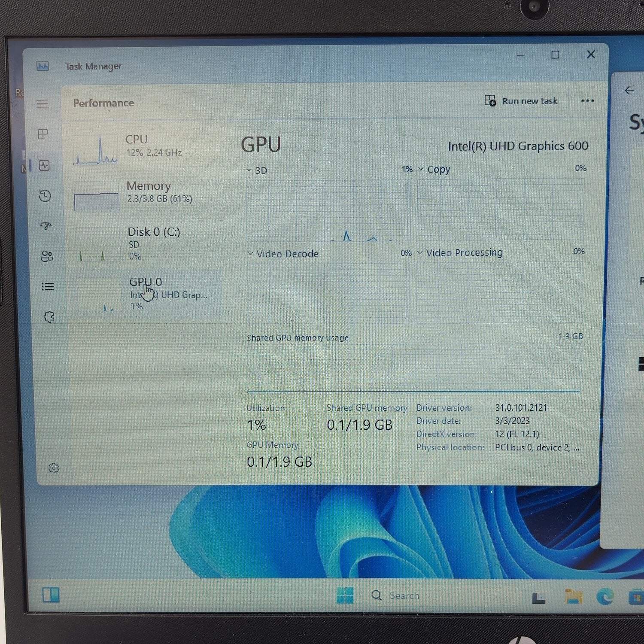Open the Processes page icon in sidebar
This screenshot has height=644, width=644.
(43, 134)
